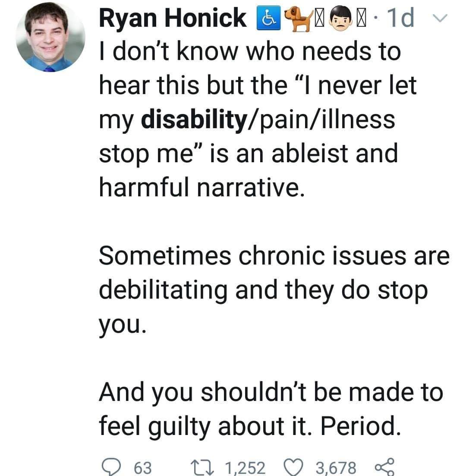Click the 63 replies count
466x476 pixels.
pos(143,466)
